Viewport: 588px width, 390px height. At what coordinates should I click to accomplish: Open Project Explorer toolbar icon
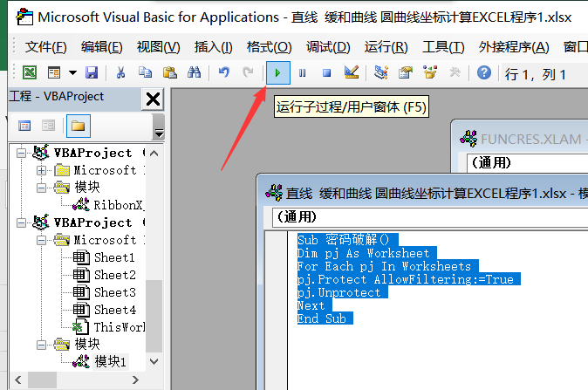[381, 72]
